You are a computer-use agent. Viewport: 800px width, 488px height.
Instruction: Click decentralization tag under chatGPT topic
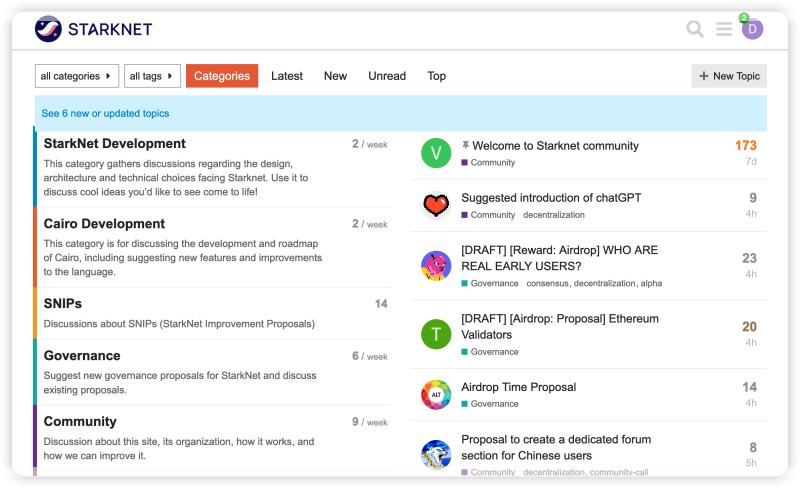(x=554, y=215)
